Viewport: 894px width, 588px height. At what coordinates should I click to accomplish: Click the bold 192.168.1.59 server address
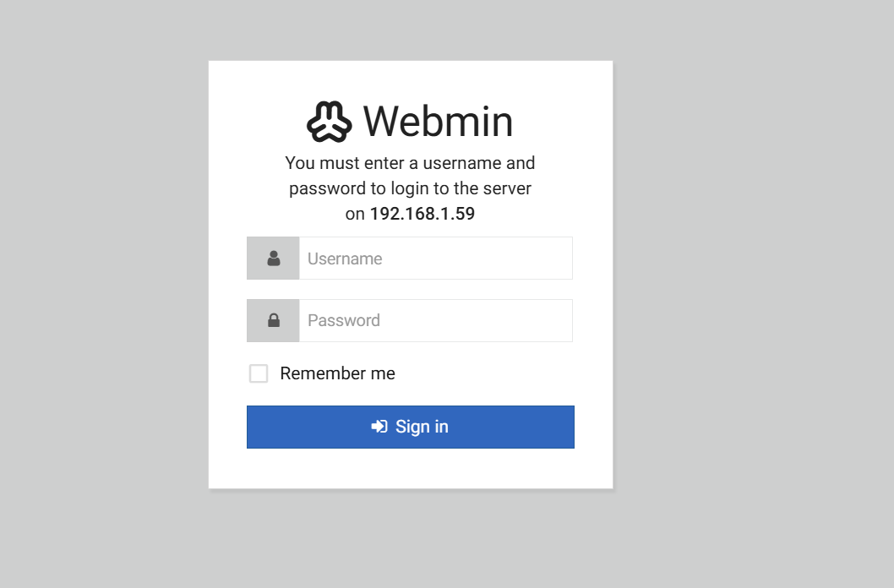tap(422, 214)
